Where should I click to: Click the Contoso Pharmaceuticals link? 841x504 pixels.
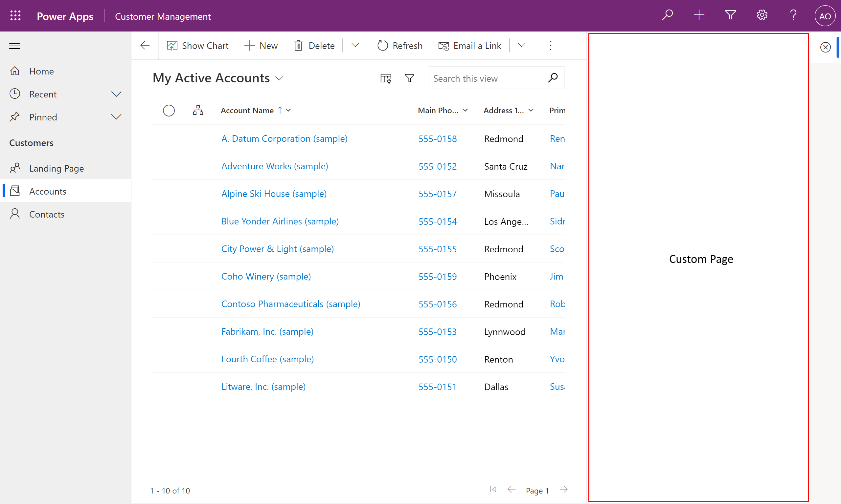(x=290, y=304)
